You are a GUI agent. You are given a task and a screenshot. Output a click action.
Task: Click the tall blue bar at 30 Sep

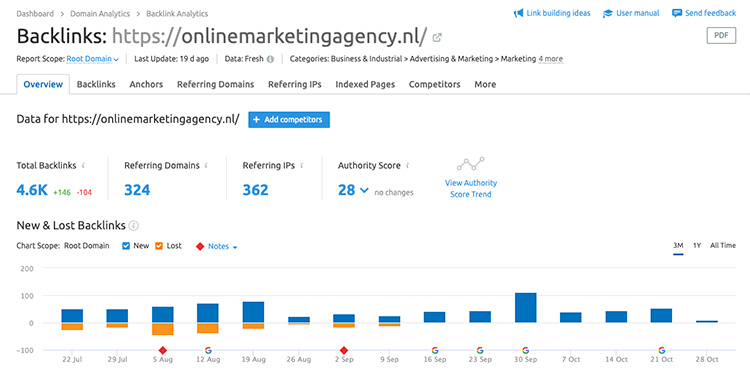[525, 307]
